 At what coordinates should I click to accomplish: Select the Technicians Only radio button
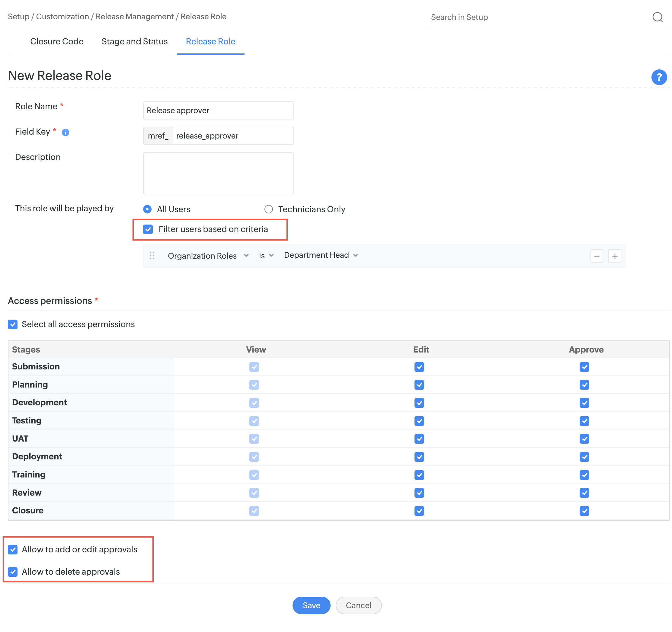pyautogui.click(x=268, y=209)
